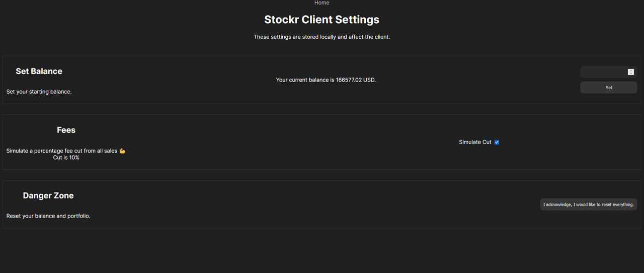Click the Stockr Client Settings title
Viewport: 644px width, 273px height.
322,20
